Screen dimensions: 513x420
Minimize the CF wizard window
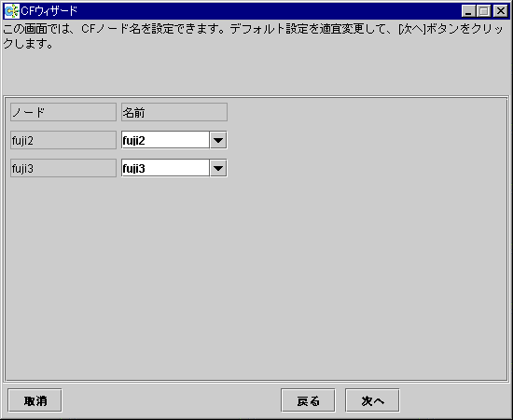468,11
